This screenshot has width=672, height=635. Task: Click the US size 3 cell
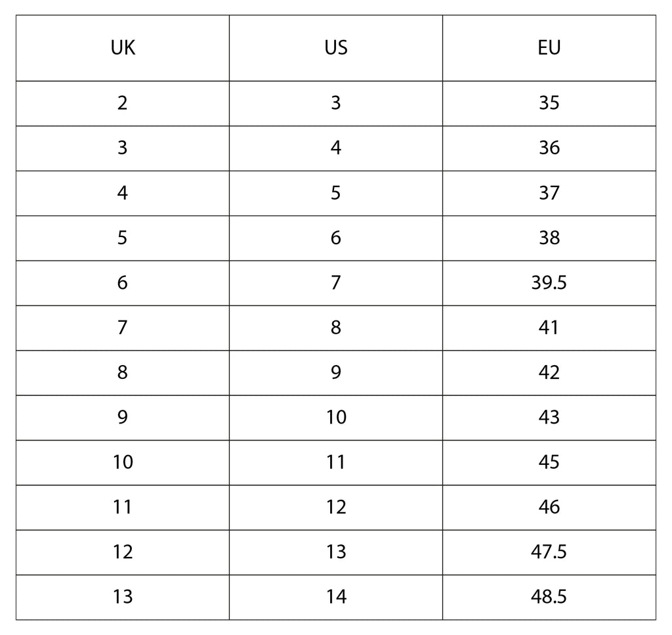tap(335, 103)
